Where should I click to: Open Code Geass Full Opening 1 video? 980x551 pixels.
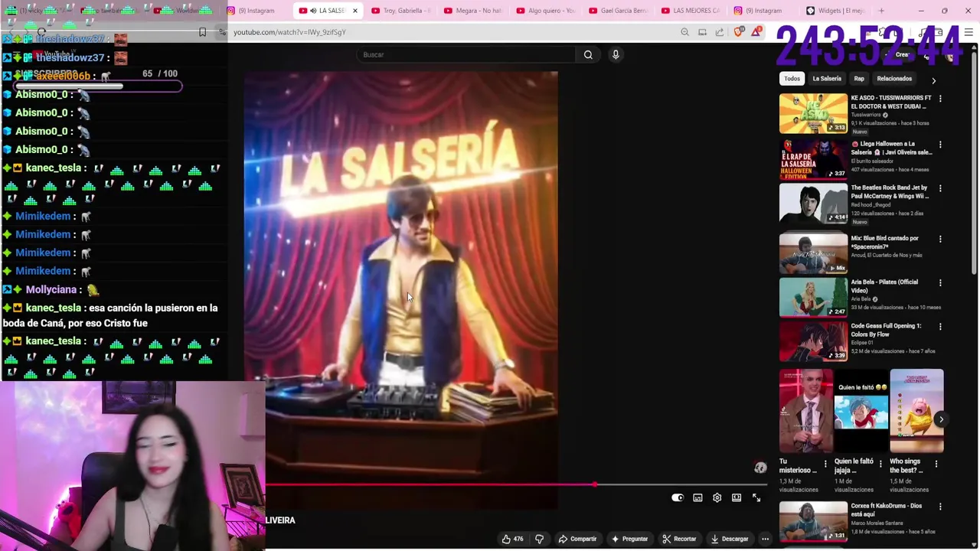point(813,341)
